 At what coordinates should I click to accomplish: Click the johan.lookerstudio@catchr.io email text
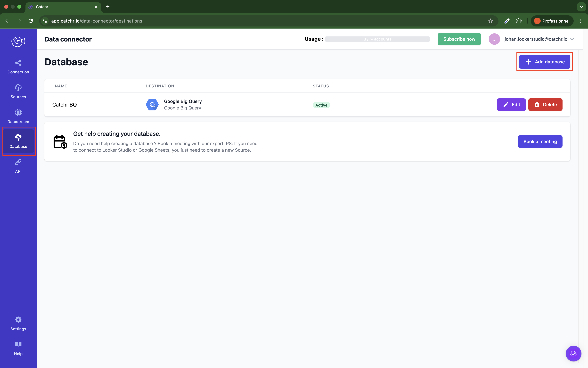point(536,39)
